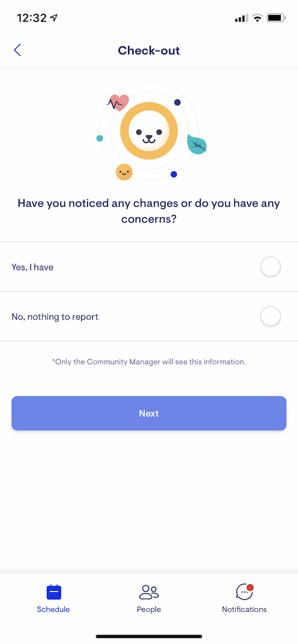Open the Schedule calendar icon

54,592
